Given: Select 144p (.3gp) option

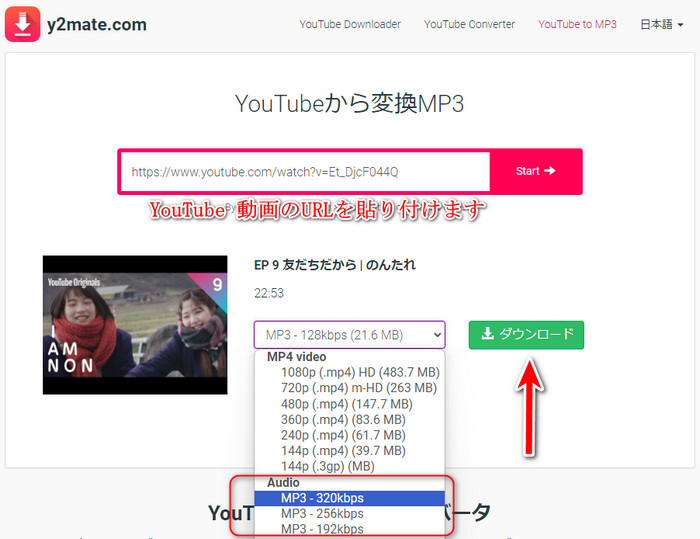Looking at the screenshot, I should pos(350,467).
